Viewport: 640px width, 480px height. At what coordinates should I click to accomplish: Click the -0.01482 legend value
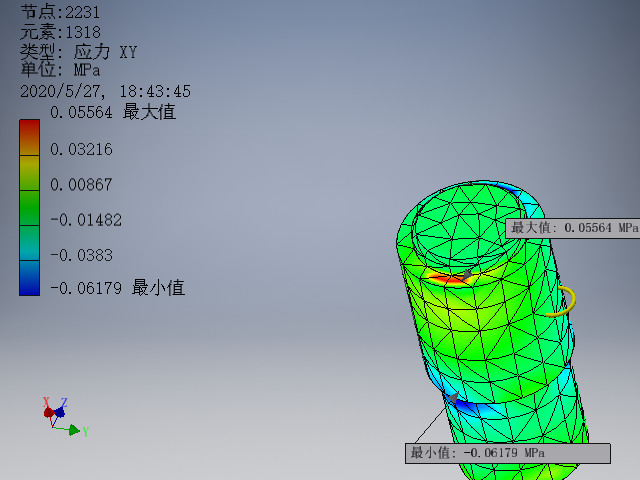point(86,220)
